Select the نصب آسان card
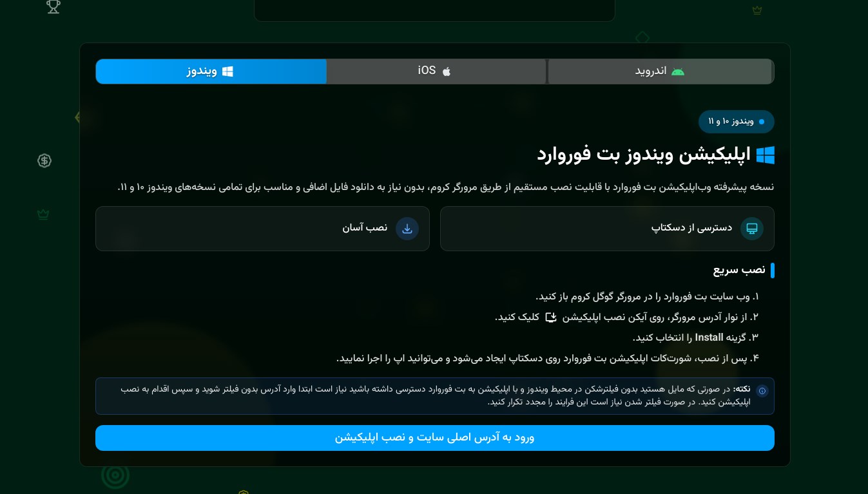This screenshot has height=494, width=868. [262, 229]
